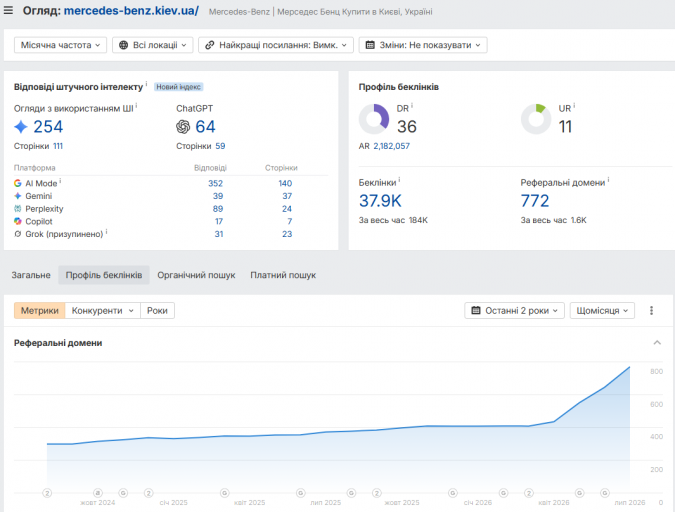Click the UR donut chart icon
This screenshot has height=512, width=675.
coord(536,119)
